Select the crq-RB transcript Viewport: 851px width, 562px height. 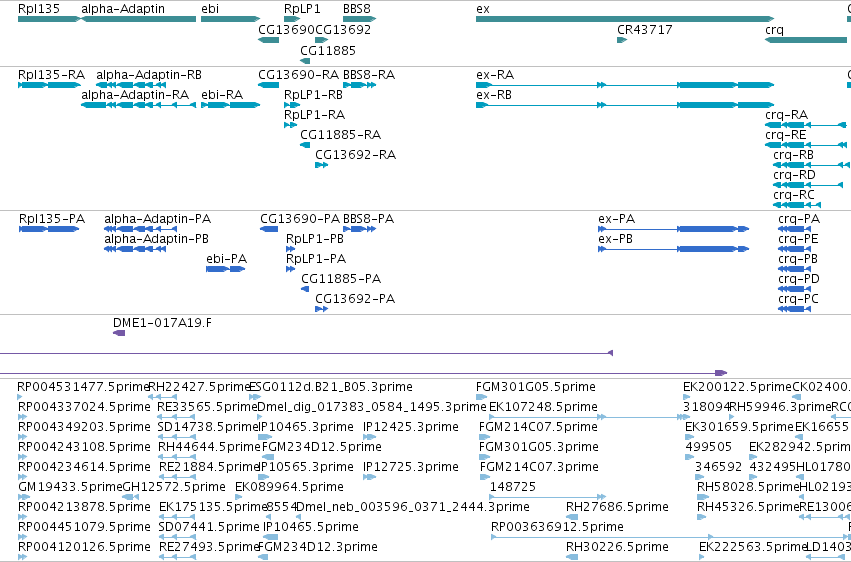click(812, 165)
